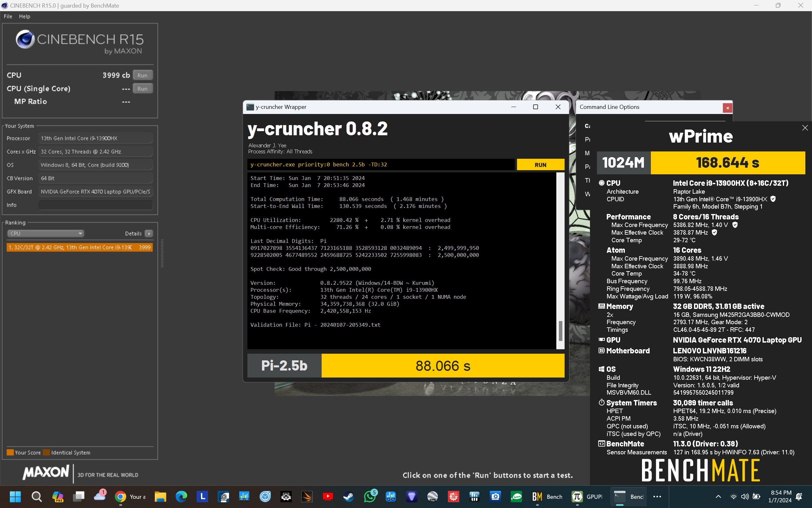812x508 pixels.
Task: Open the green Luxea taskbar icon
Action: 516,497
